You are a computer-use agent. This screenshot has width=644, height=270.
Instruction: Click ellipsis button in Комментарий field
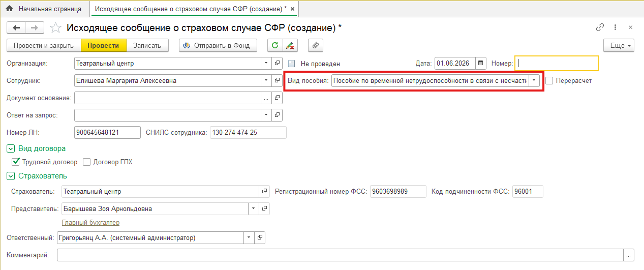pos(629,255)
